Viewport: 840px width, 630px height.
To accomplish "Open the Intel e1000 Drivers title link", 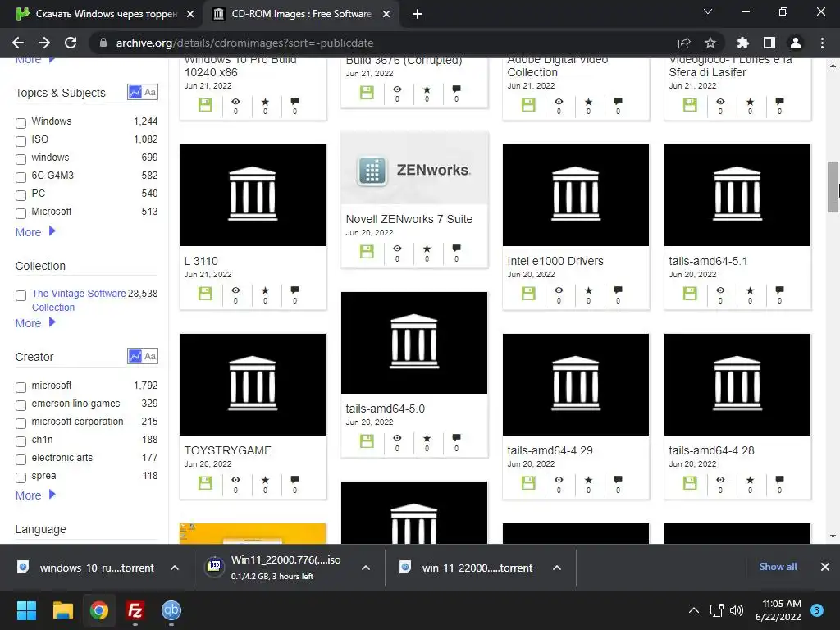I will [x=555, y=261].
